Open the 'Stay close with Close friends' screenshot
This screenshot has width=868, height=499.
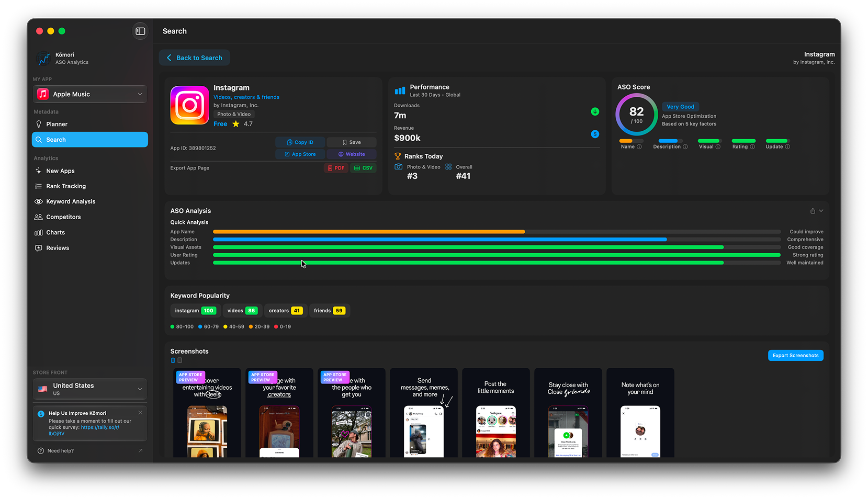tap(568, 413)
